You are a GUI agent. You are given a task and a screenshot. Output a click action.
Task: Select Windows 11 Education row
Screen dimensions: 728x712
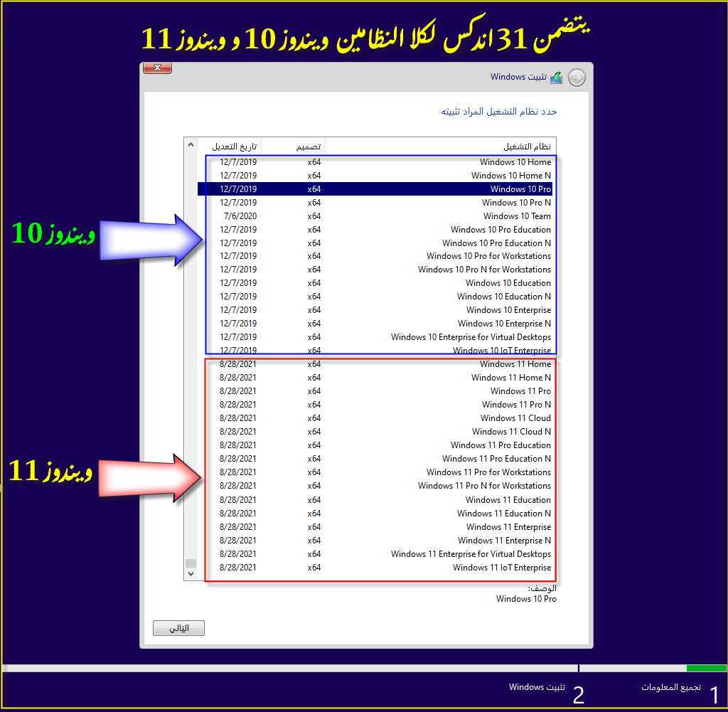[x=375, y=500]
